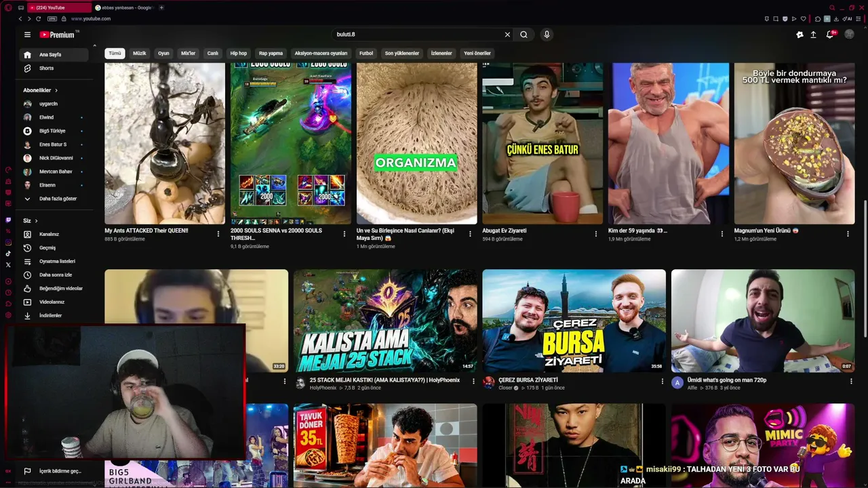Open options for ÇEREZ BURSA ZİYARETİ video

[663, 382]
